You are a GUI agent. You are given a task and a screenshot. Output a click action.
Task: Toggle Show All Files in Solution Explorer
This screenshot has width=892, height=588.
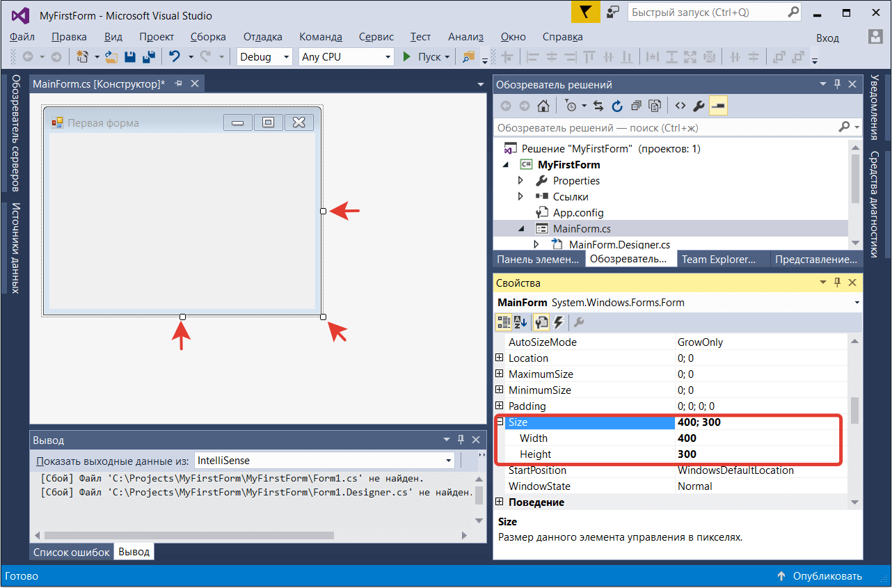655,106
